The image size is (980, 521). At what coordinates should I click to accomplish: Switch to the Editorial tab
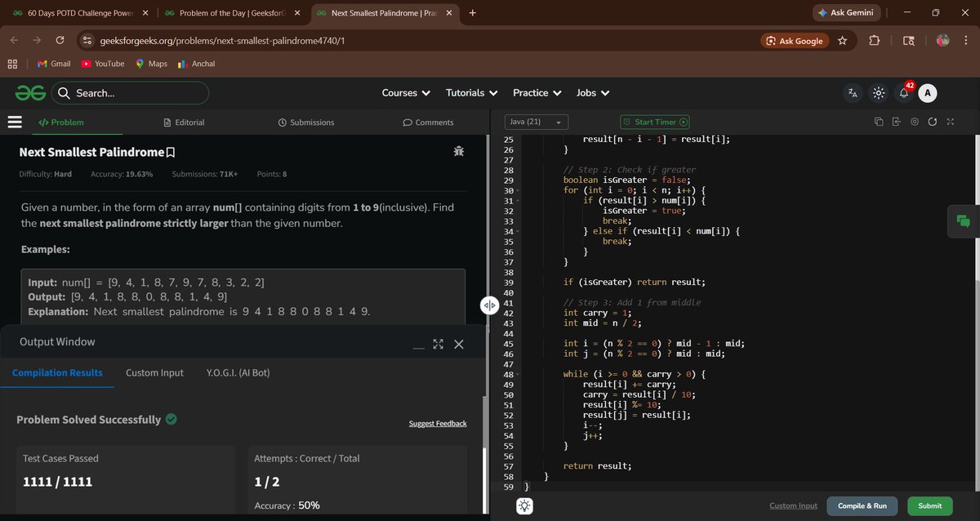click(184, 122)
